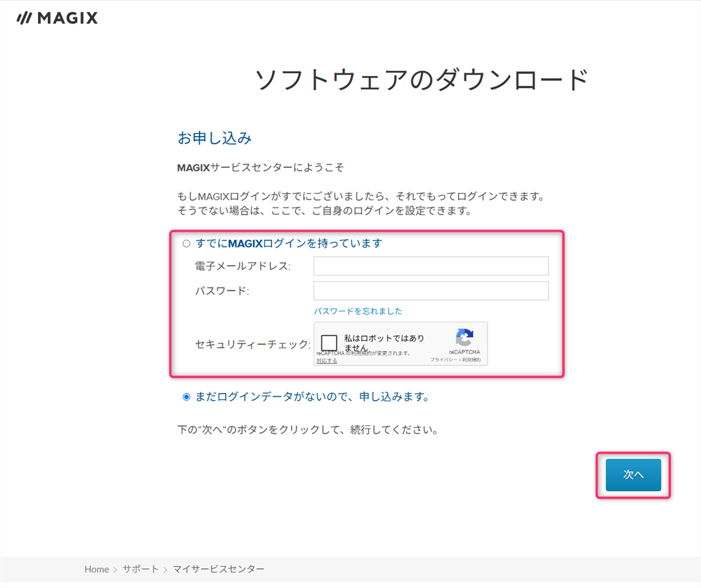Click the 'お申し込み' section title
This screenshot has width=701, height=588.
click(214, 138)
